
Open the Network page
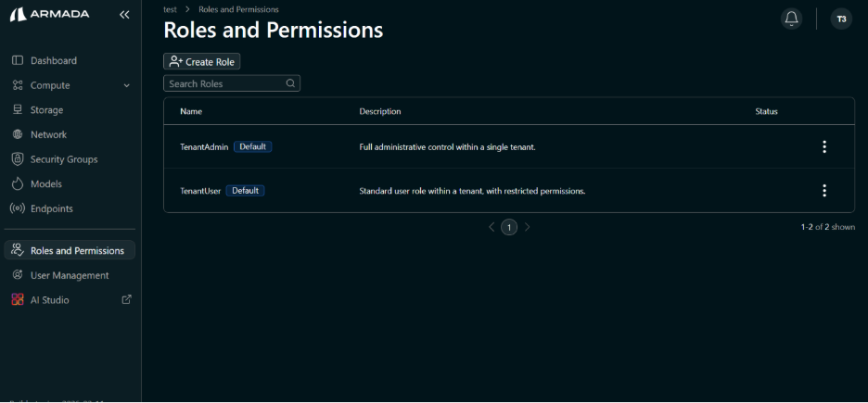(x=48, y=134)
